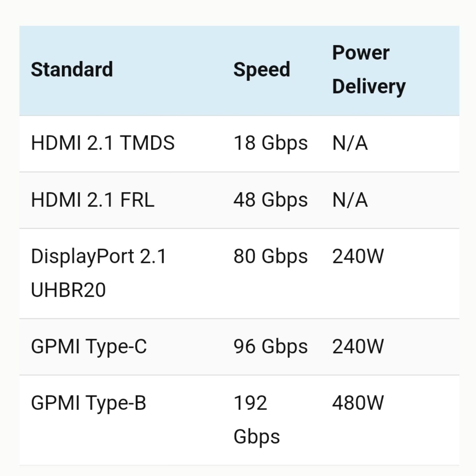This screenshot has height=476, width=476.
Task: Select the GPMI Type-B cell
Action: pos(88,403)
